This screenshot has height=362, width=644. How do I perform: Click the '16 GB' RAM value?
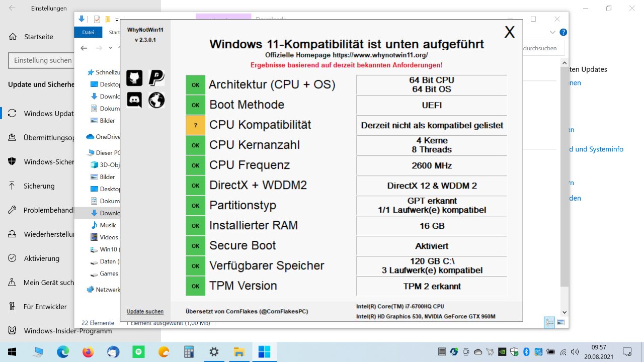click(432, 226)
